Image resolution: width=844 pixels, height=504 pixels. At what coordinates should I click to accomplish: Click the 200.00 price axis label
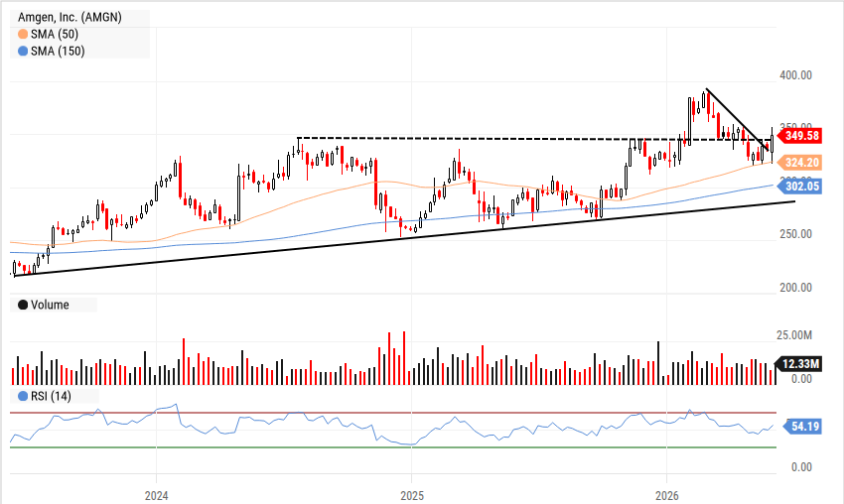coord(795,288)
